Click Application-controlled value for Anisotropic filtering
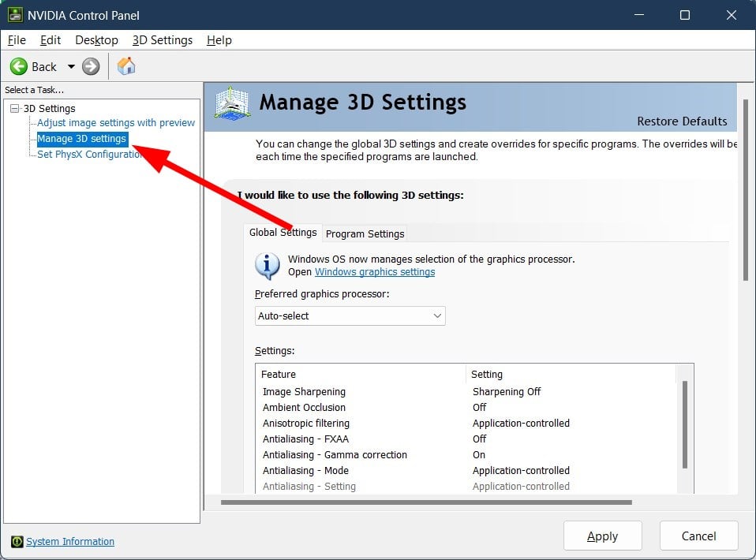756x560 pixels. click(x=521, y=423)
